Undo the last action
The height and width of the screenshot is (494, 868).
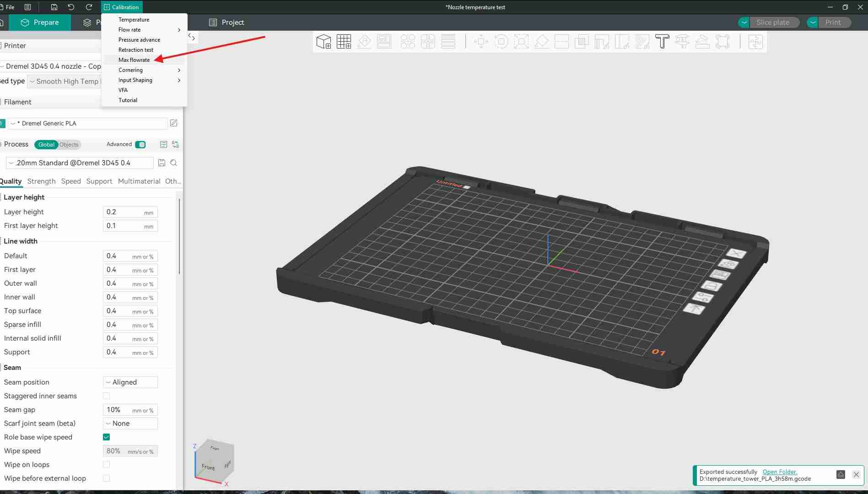tap(71, 7)
